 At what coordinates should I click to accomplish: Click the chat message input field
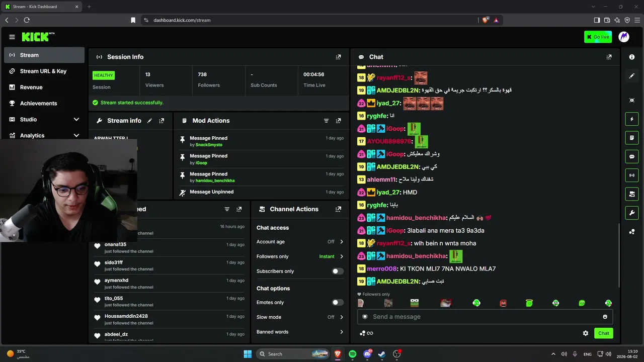click(485, 317)
